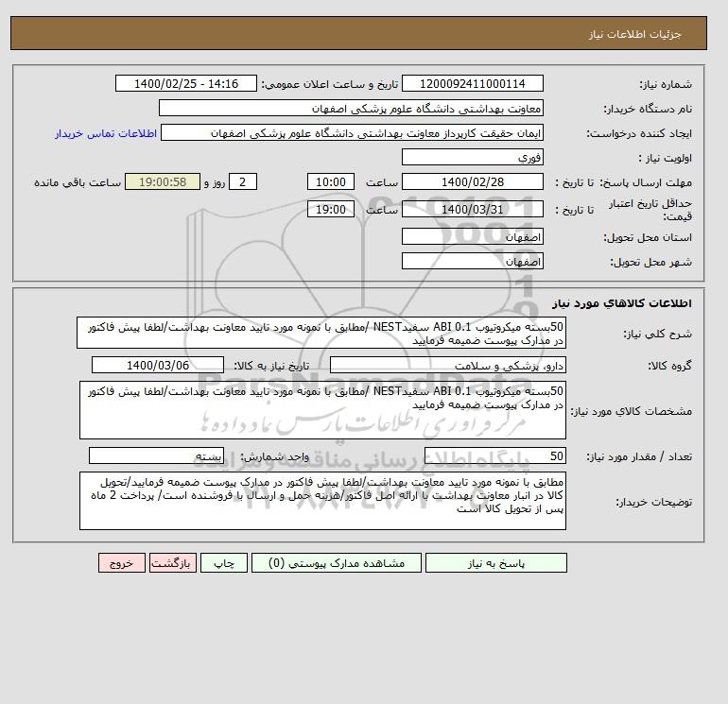The width and height of the screenshot is (728, 704).
Task: Click the تعداد / مقدار مورد نیاز label
Action: pyautogui.click(x=639, y=456)
